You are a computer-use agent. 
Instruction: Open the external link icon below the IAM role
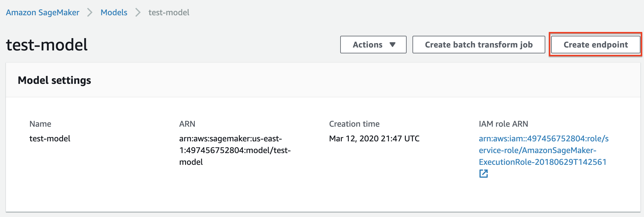(x=483, y=174)
